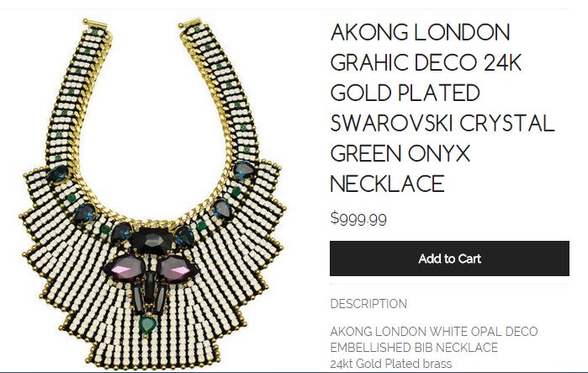
Task: Click the right purple gemstone
Action: click(x=177, y=269)
